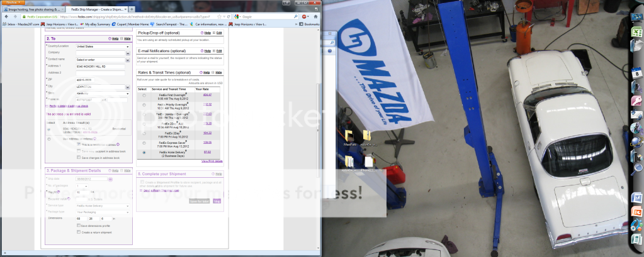The width and height of the screenshot is (644, 257).
Task: Check the Save dimensions profile box
Action: pyautogui.click(x=78, y=225)
